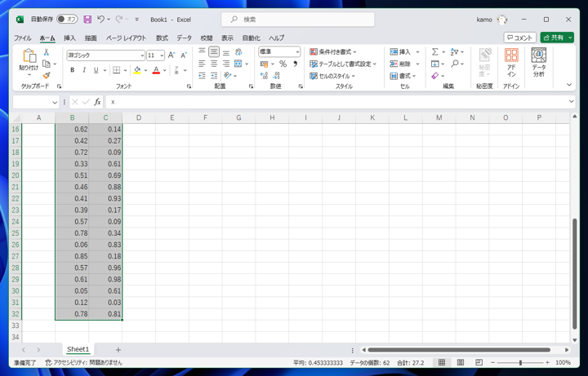Switch to the Insert tab
This screenshot has width=588, height=376.
click(69, 38)
